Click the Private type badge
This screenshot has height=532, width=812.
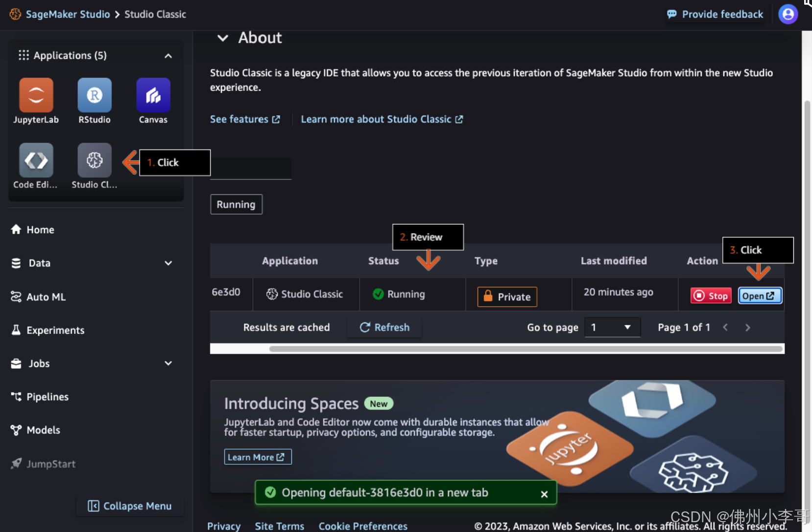point(507,297)
